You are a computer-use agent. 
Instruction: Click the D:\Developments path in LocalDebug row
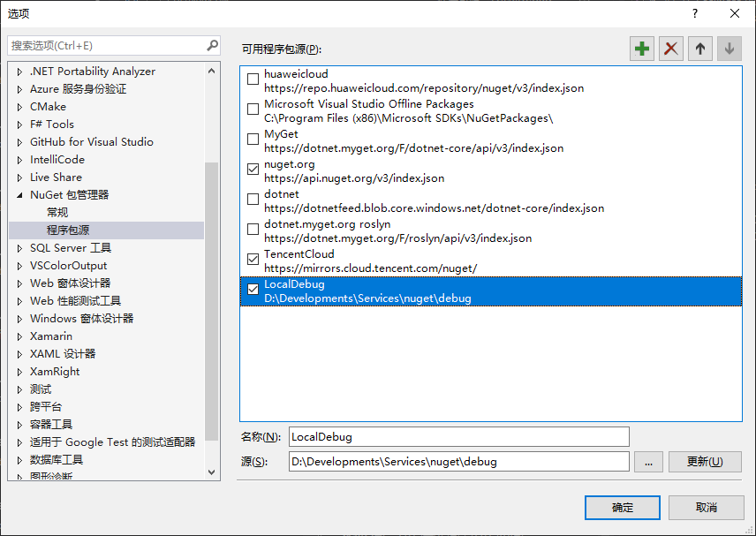367,298
